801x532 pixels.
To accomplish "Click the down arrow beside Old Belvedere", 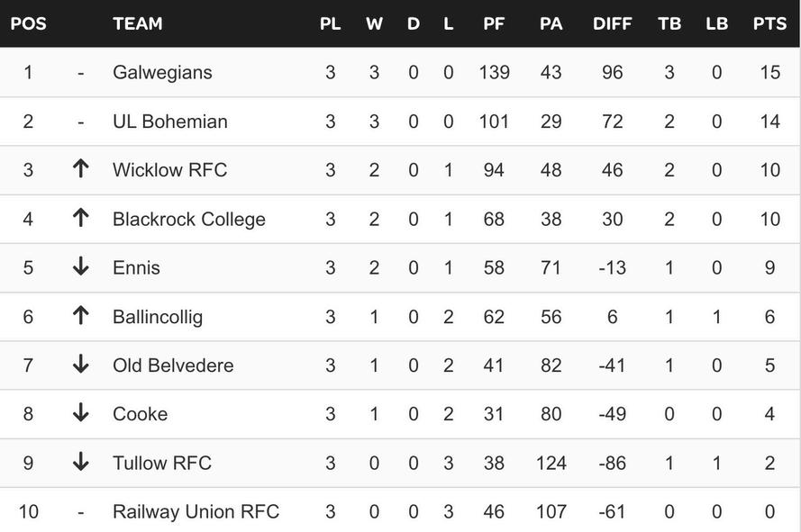I will click(81, 364).
